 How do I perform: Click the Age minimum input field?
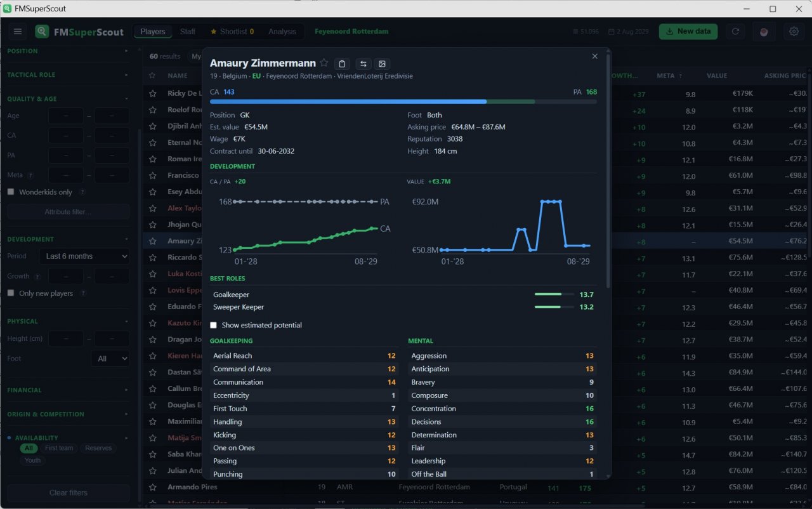coord(66,116)
